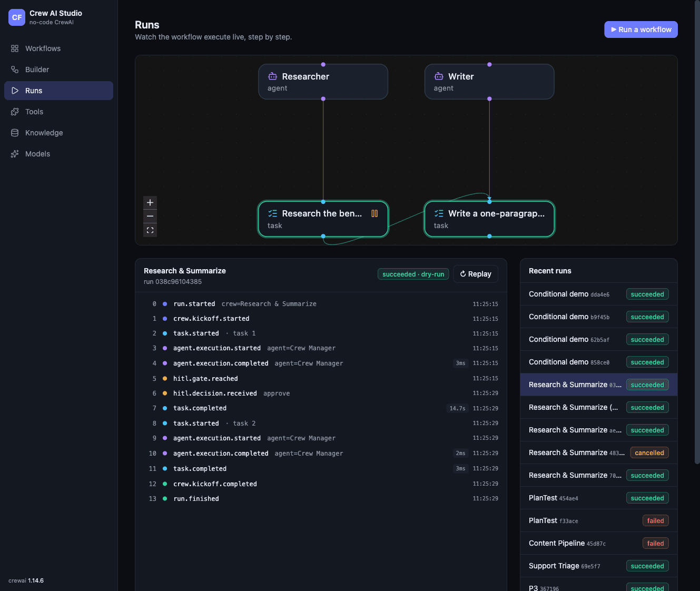Open Content Pipeline run 45d87c

tap(598, 543)
